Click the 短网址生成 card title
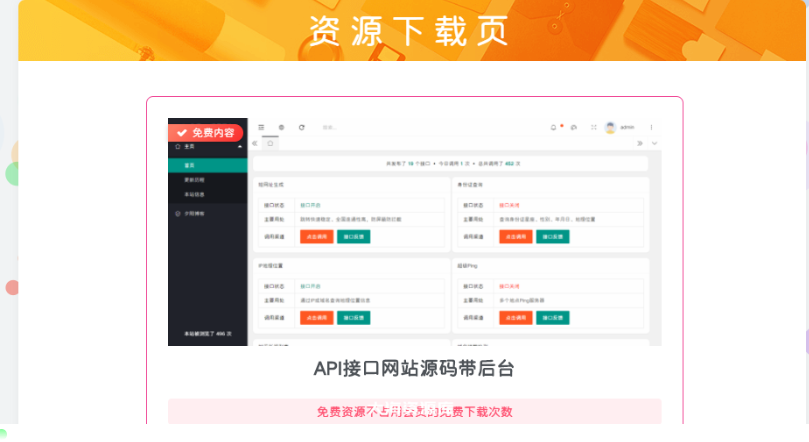The width and height of the screenshot is (809, 442). 271,185
